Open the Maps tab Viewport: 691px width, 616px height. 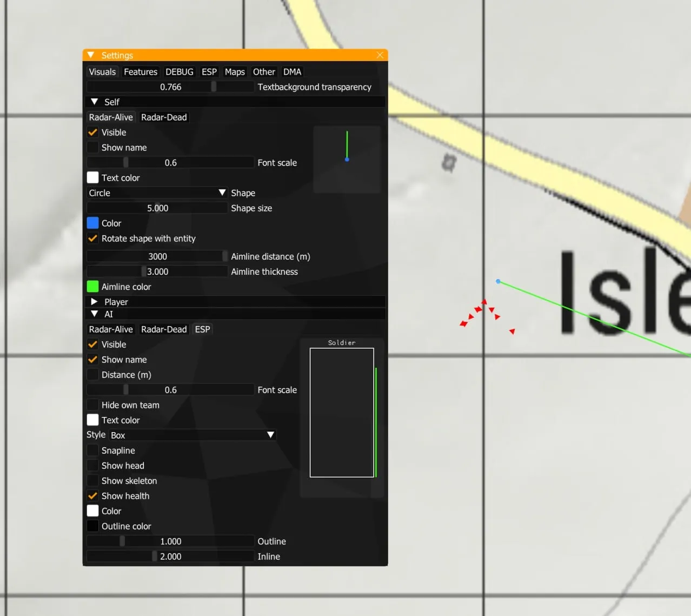tap(235, 72)
